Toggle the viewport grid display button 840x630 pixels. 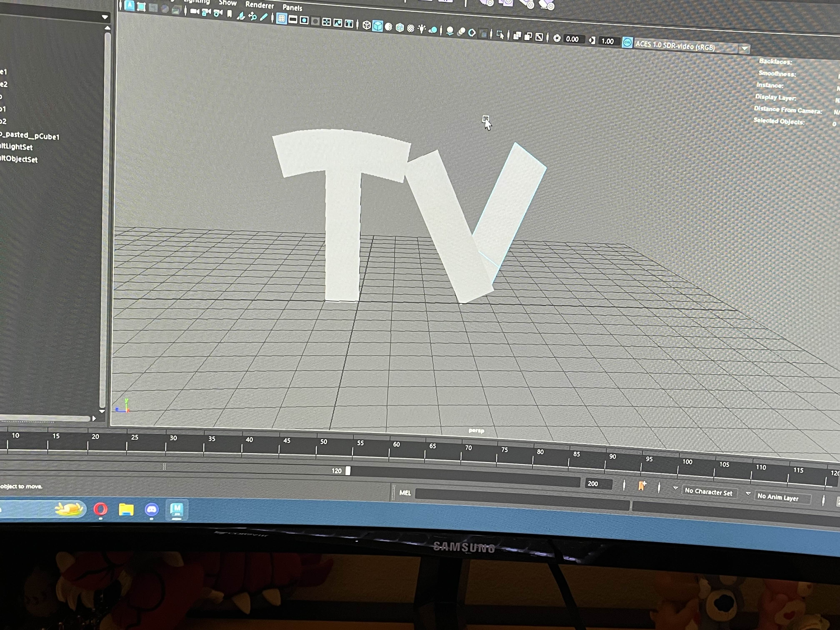click(281, 19)
